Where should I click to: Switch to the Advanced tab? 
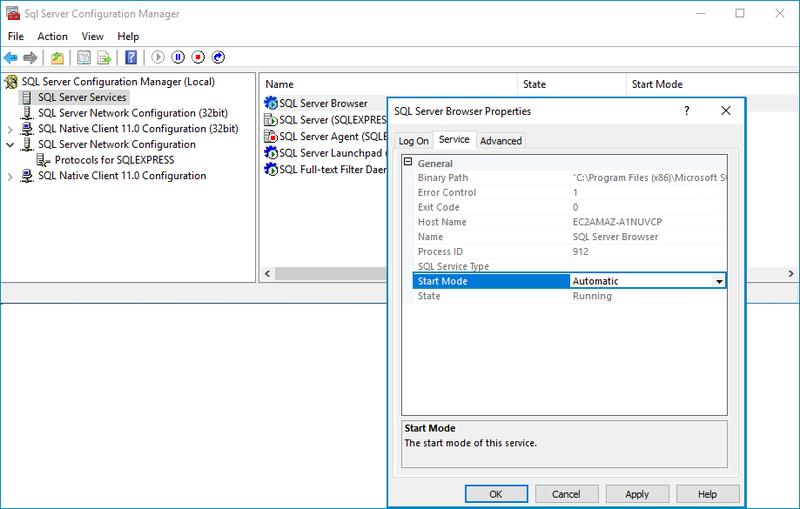[501, 141]
